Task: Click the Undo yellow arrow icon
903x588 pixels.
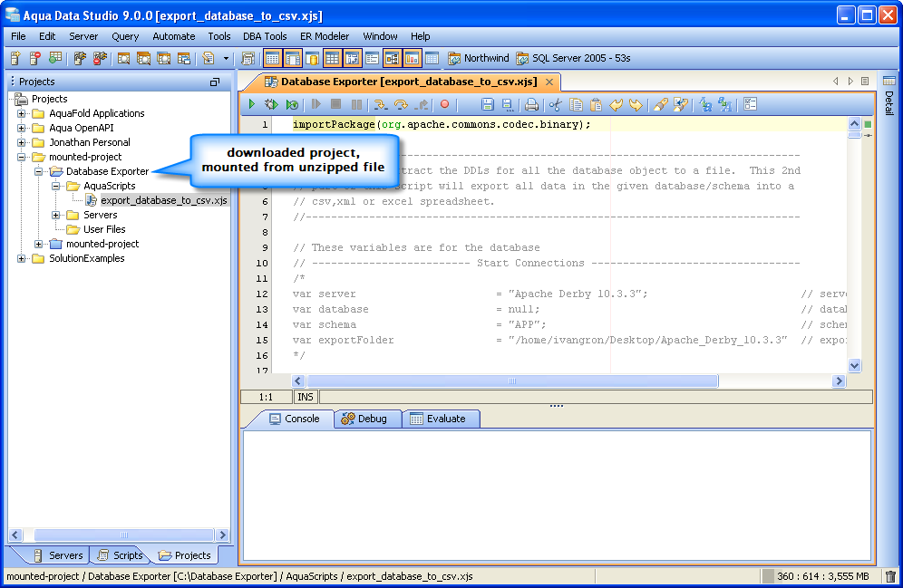Action: 617,104
